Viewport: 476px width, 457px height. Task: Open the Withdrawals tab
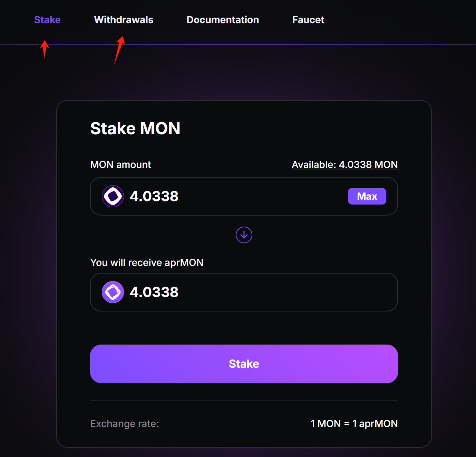(124, 20)
